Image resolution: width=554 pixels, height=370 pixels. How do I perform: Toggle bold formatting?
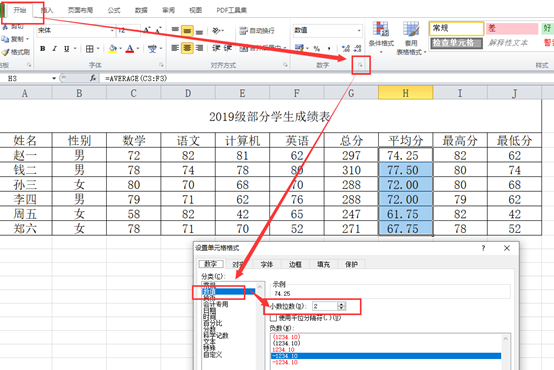[x=42, y=49]
